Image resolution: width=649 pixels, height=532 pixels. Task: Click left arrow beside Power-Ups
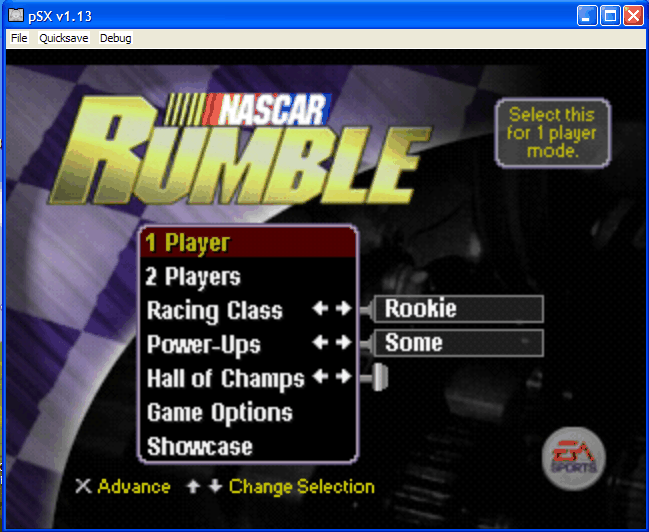[320, 342]
